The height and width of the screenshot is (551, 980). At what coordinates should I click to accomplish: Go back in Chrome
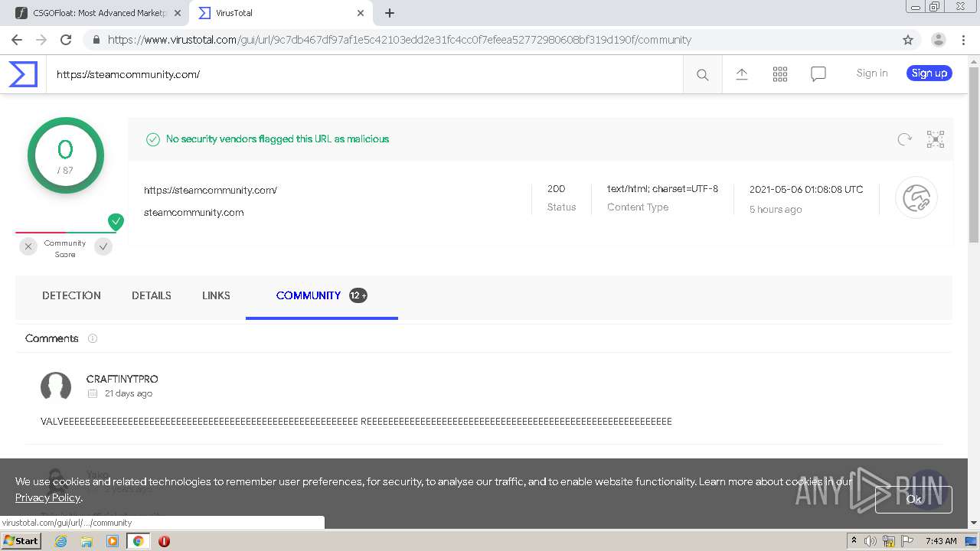(x=17, y=40)
